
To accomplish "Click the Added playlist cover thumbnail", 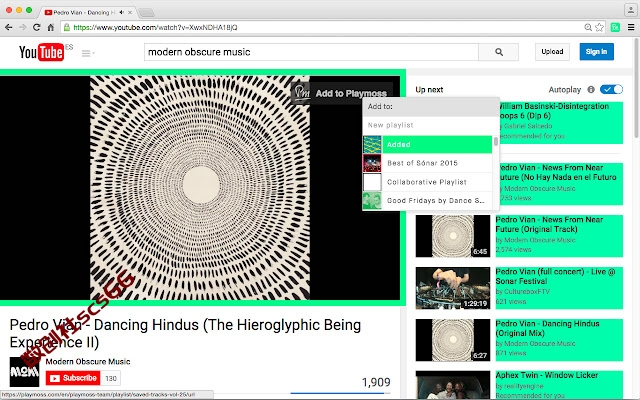I will 372,144.
